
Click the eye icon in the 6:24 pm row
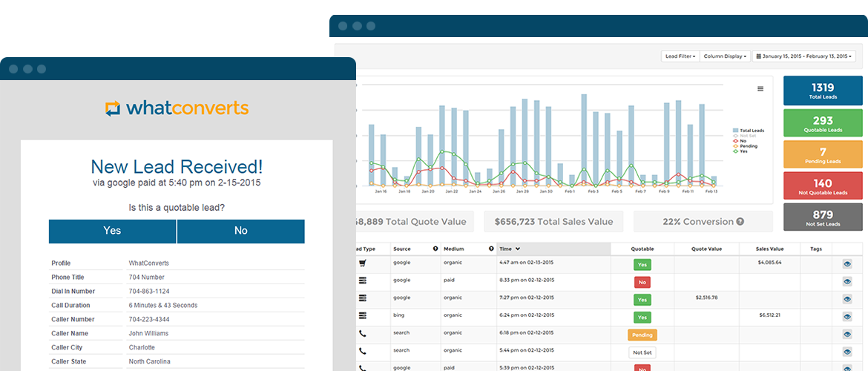(x=847, y=317)
